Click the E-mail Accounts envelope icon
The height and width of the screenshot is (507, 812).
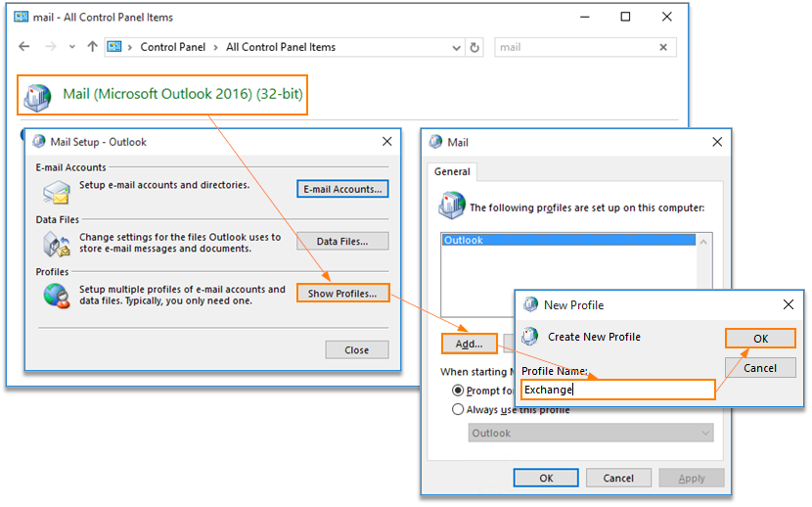(56, 189)
